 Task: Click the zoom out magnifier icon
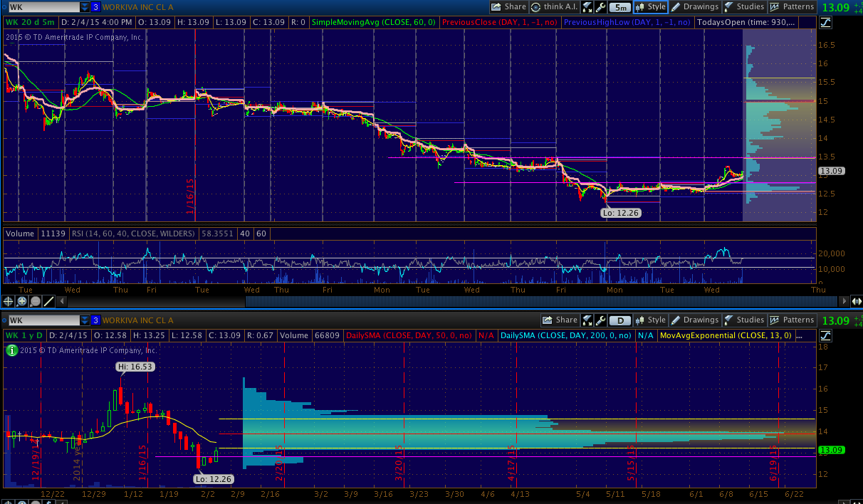pos(34,301)
